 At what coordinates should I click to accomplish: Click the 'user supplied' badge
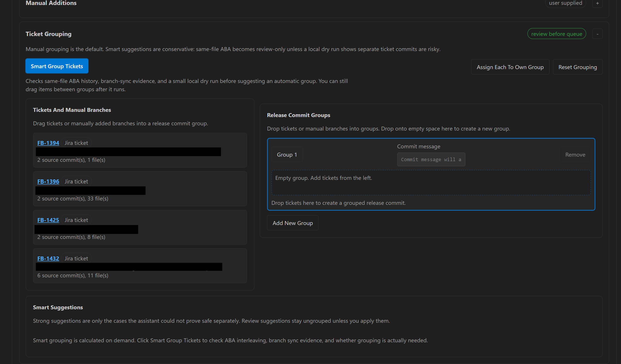[x=565, y=3]
